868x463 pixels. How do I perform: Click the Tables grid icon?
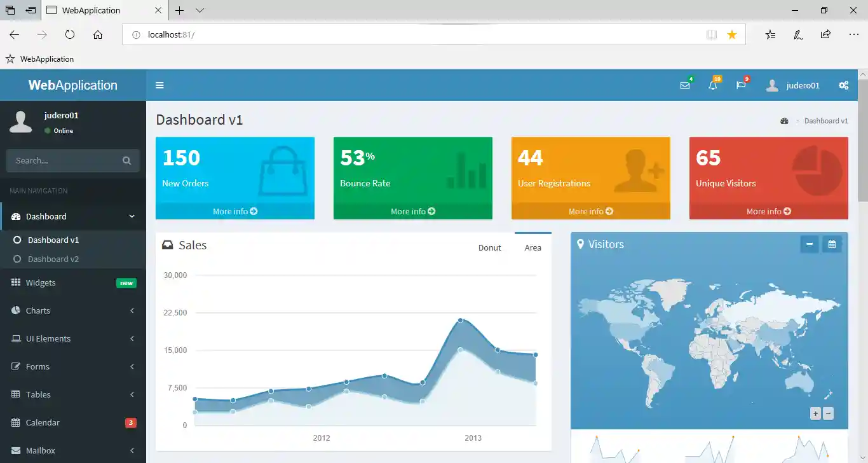tap(16, 394)
